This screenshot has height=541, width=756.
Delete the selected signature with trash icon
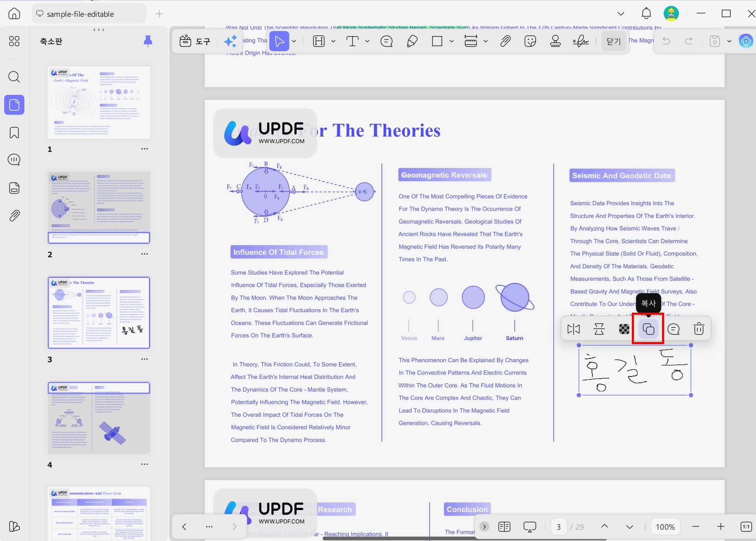[x=699, y=329]
